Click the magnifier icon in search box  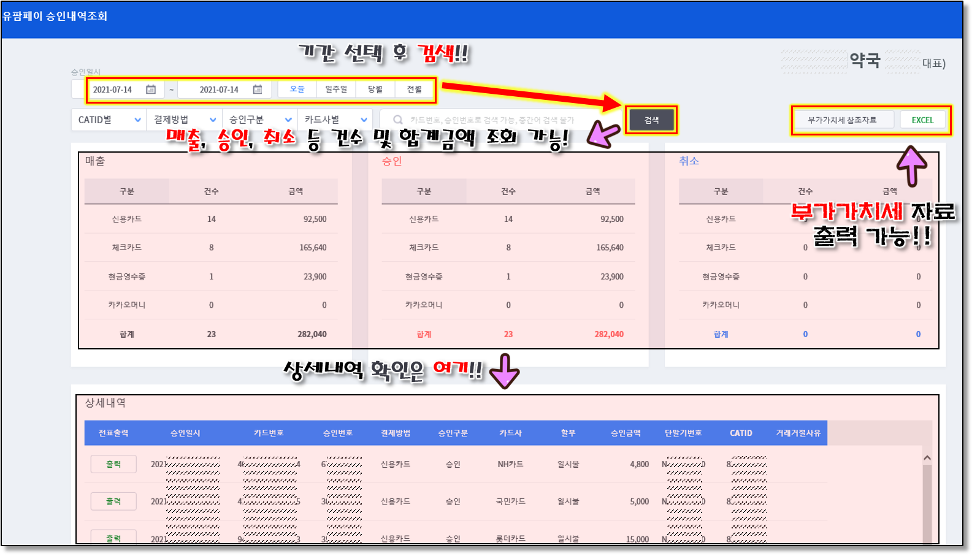point(398,120)
